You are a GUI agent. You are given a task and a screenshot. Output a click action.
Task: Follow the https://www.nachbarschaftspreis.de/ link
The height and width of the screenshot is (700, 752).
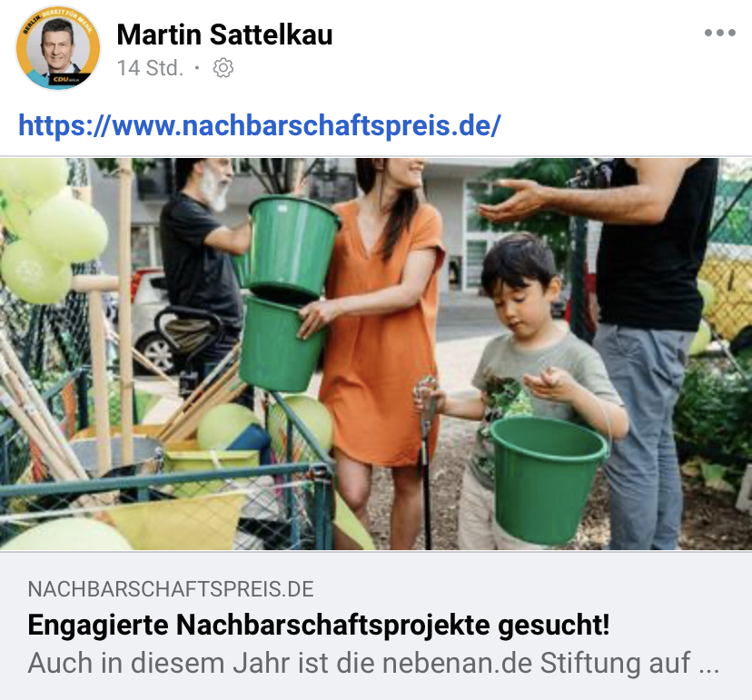[260, 125]
